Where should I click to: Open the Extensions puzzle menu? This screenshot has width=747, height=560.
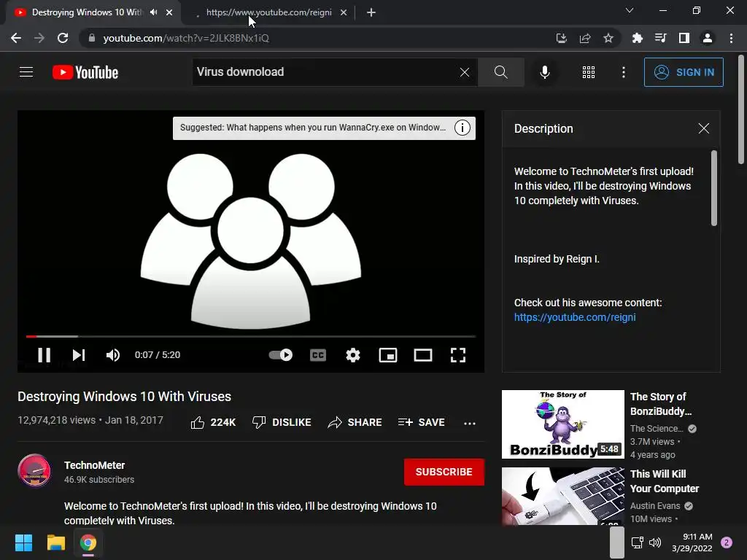coord(638,38)
